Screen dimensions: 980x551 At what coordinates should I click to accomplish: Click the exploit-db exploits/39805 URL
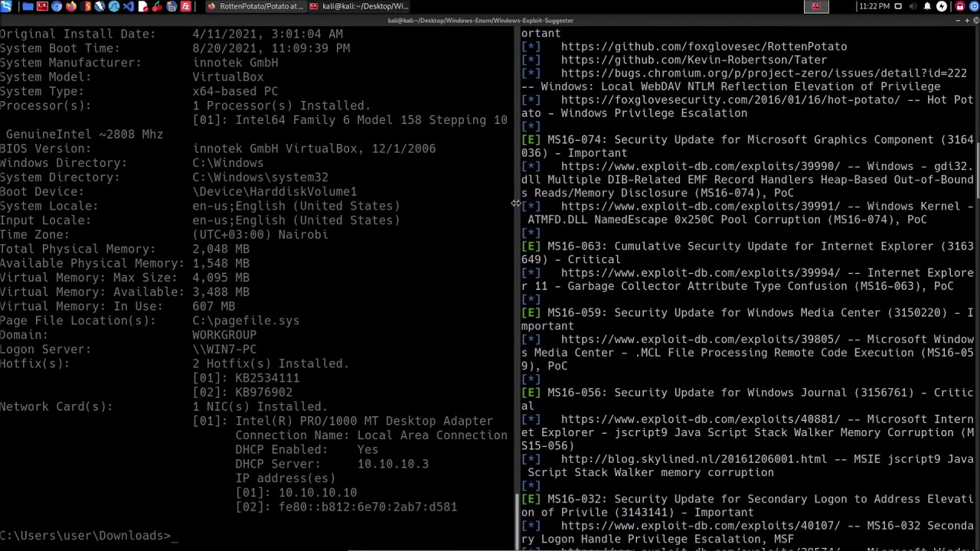(x=701, y=340)
